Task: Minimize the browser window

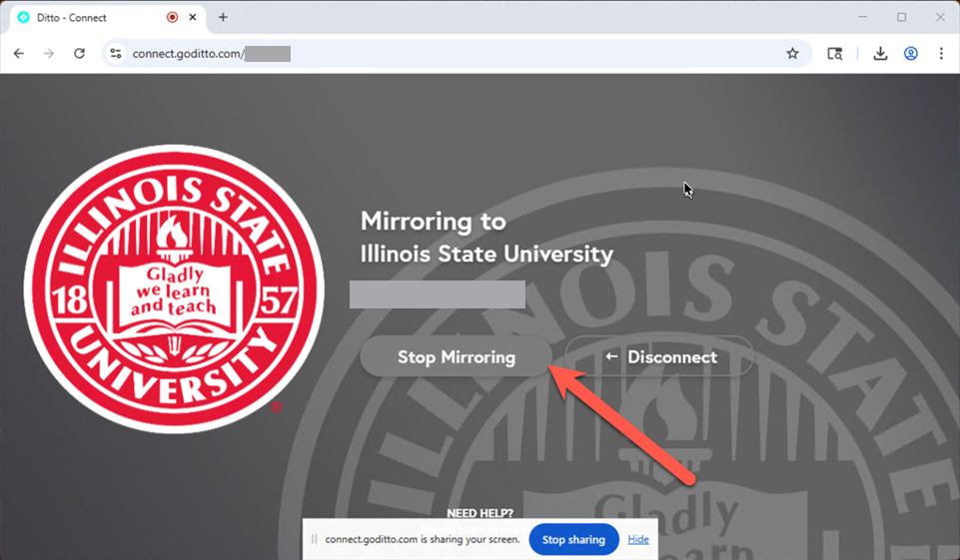Action: pos(863,17)
